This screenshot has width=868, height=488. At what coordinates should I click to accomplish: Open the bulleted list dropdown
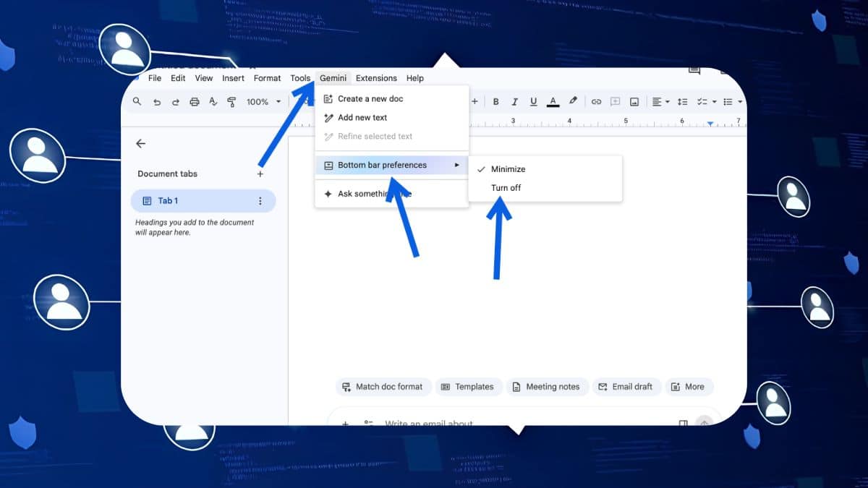[733, 102]
